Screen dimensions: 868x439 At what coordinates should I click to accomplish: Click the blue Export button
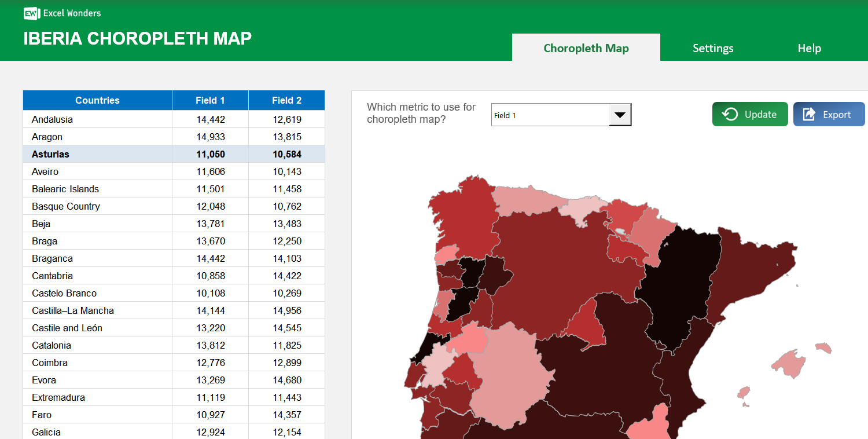click(829, 114)
